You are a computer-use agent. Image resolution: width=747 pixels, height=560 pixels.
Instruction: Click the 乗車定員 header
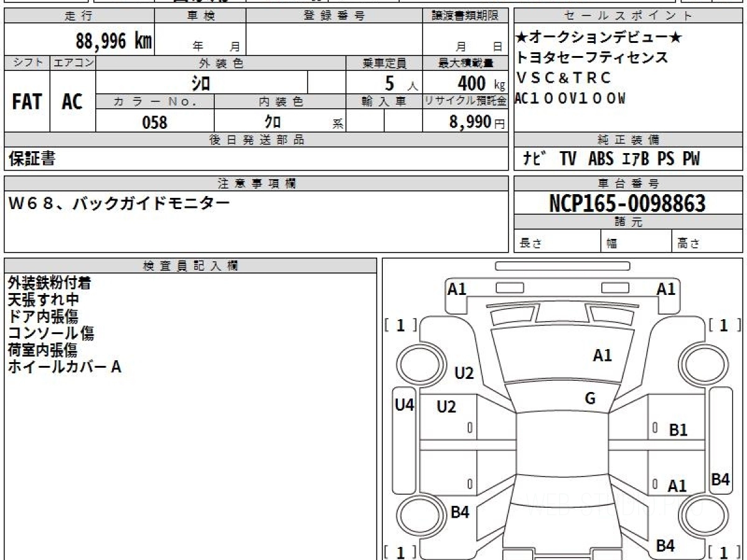click(x=384, y=63)
